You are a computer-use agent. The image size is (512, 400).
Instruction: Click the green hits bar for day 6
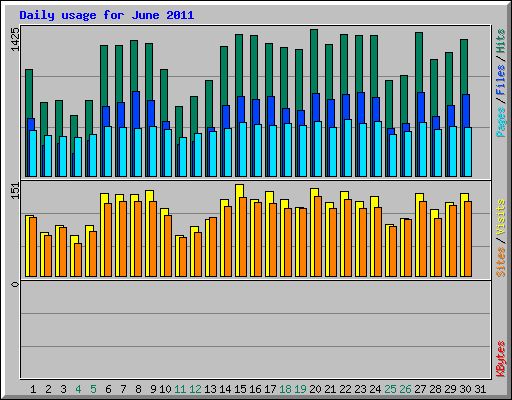[x=104, y=75]
